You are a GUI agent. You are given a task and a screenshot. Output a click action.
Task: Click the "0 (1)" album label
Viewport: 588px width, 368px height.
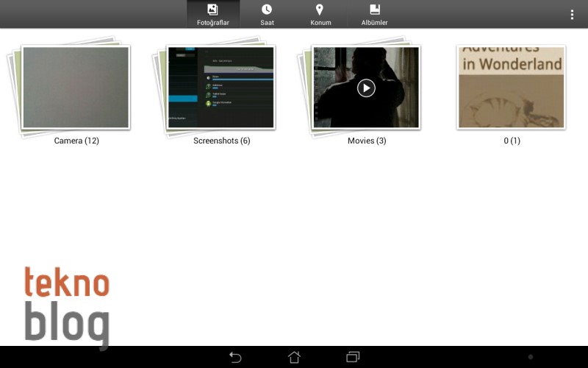512,141
